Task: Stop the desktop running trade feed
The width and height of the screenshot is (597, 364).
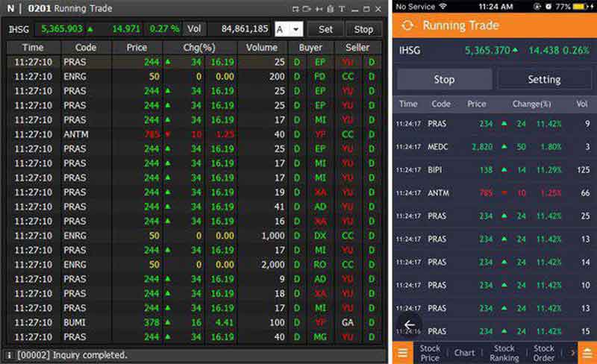Action: [363, 29]
